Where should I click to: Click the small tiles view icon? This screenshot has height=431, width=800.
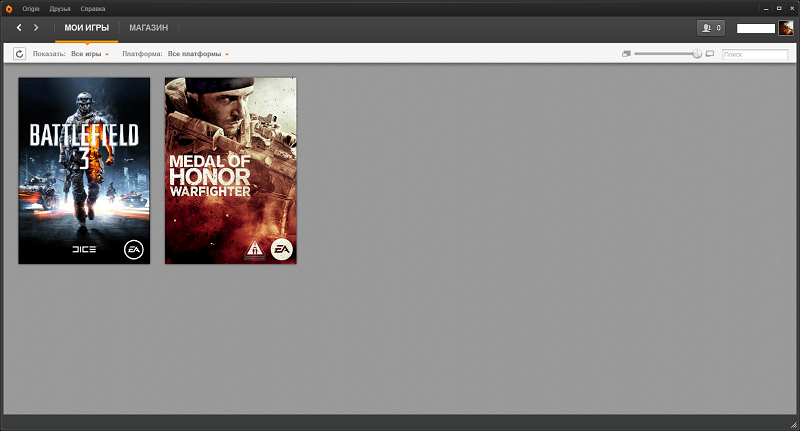click(626, 54)
